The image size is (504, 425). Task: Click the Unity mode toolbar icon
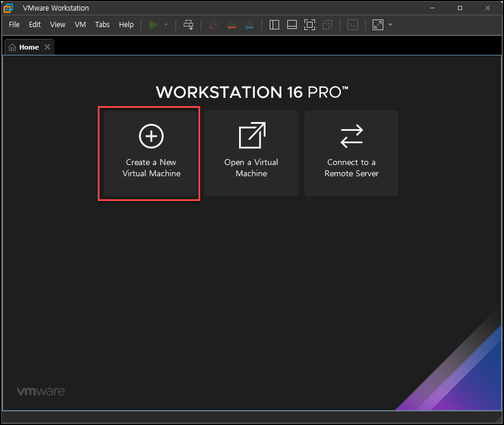327,25
